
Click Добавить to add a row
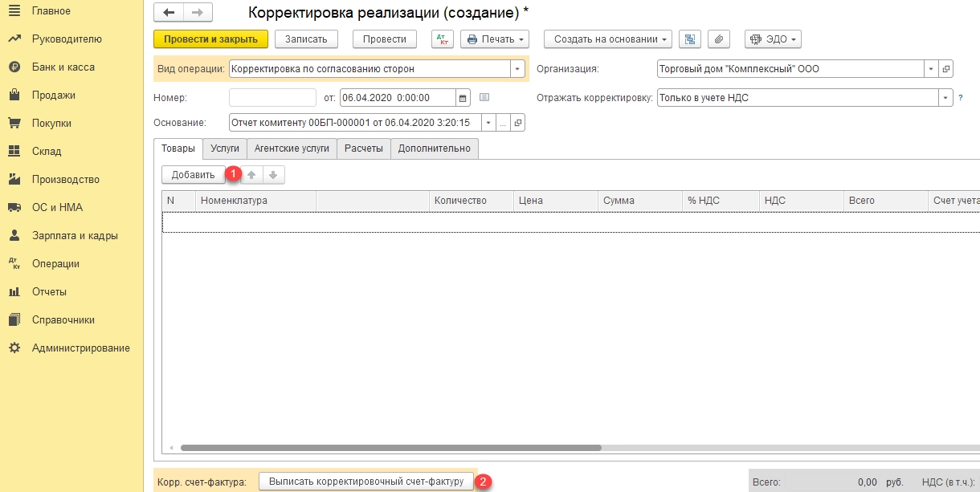(x=194, y=175)
